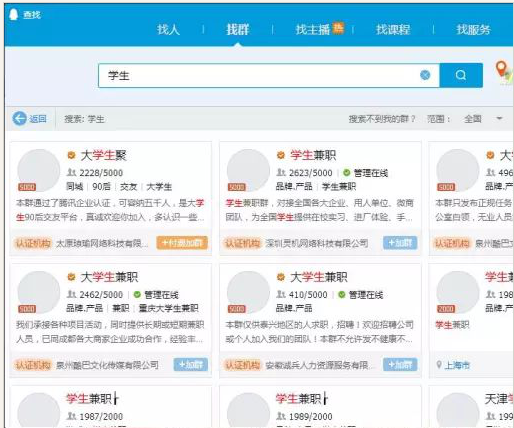Open the 找主播 tab
The image size is (514, 428).
coord(313,30)
